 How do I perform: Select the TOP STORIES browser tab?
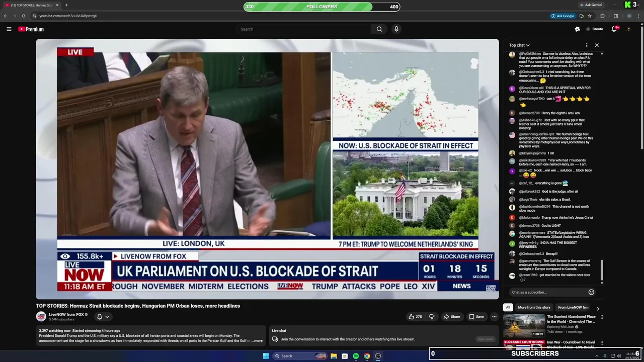(x=31, y=5)
